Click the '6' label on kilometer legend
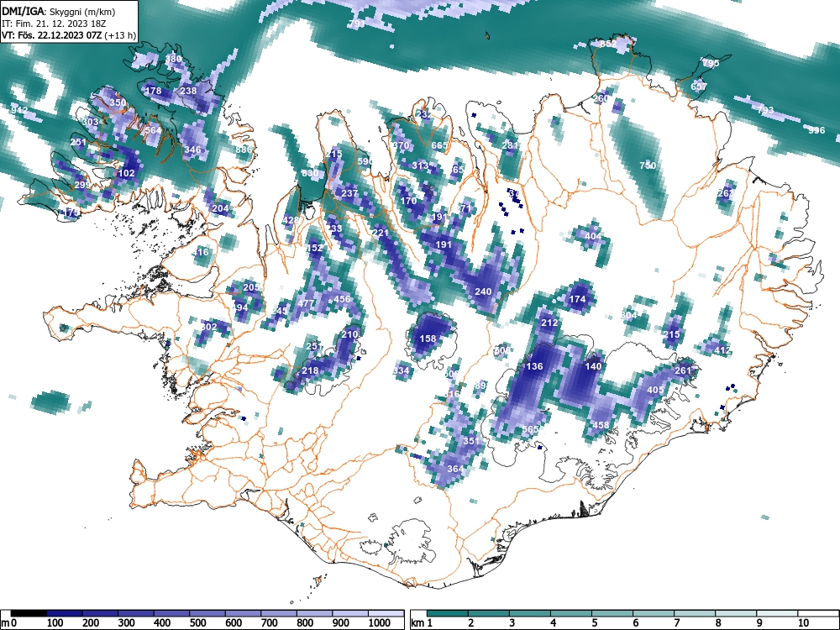Image resolution: width=840 pixels, height=630 pixels. 636,623
